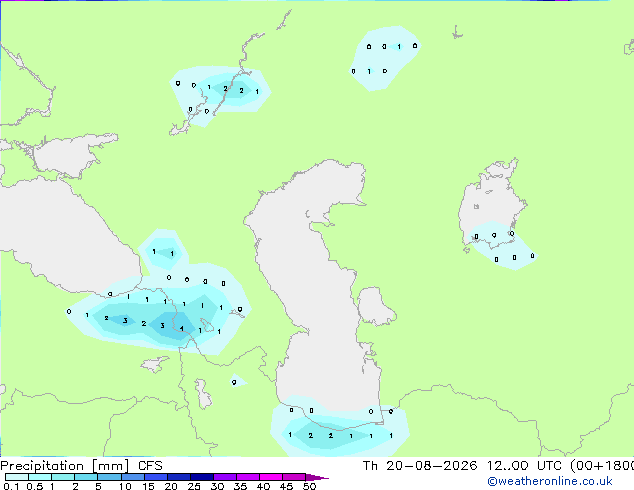This screenshot has height=490, width=634.
Task: Click the "15" legend scale label
Action: 148,486
